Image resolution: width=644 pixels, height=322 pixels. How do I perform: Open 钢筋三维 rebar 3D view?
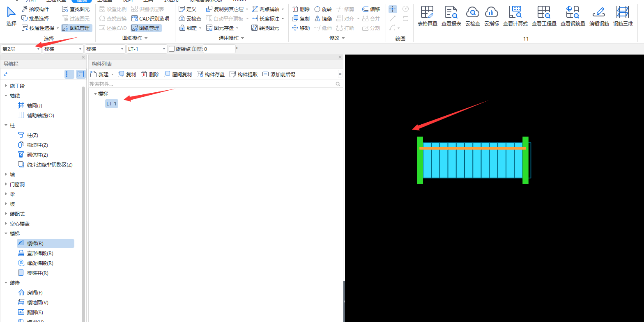click(x=623, y=16)
